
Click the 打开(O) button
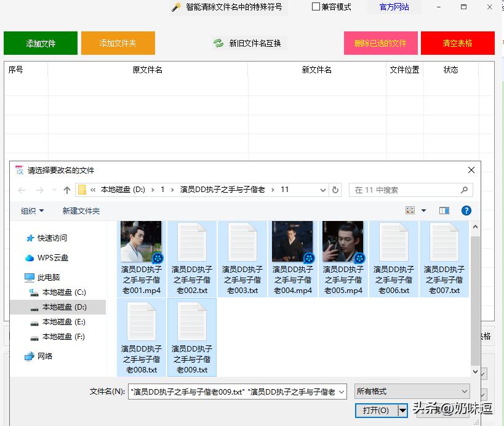tap(374, 410)
